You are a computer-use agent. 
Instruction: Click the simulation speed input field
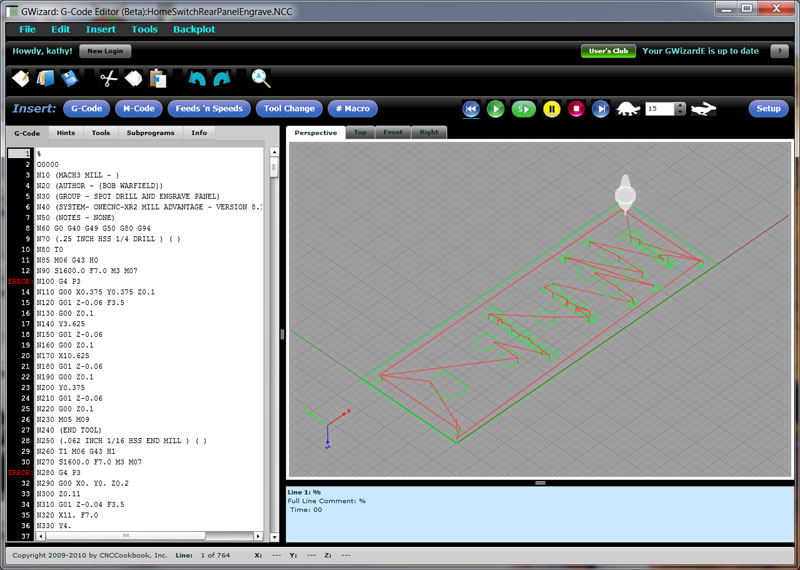click(x=659, y=109)
